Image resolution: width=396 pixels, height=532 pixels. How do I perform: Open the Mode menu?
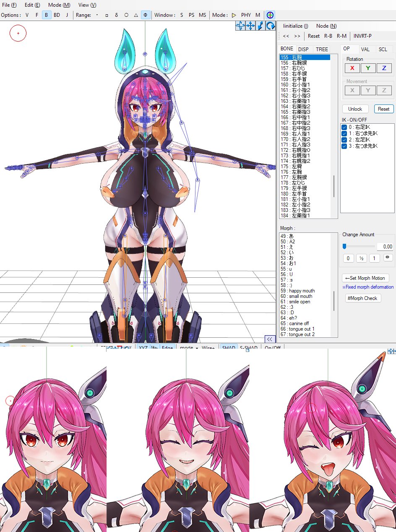point(59,5)
